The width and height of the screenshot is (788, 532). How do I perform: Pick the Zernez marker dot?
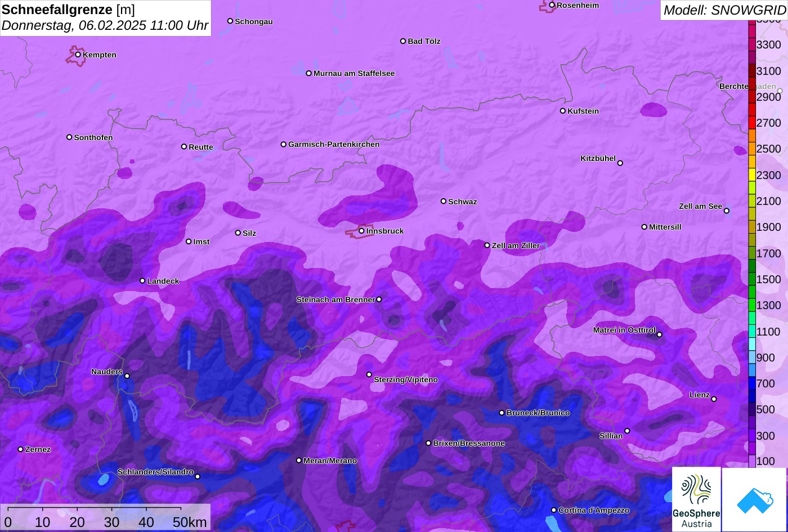21,449
